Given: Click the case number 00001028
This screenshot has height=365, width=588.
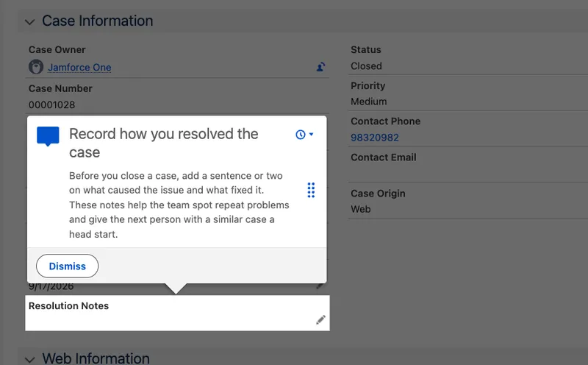Looking at the screenshot, I should (x=51, y=104).
